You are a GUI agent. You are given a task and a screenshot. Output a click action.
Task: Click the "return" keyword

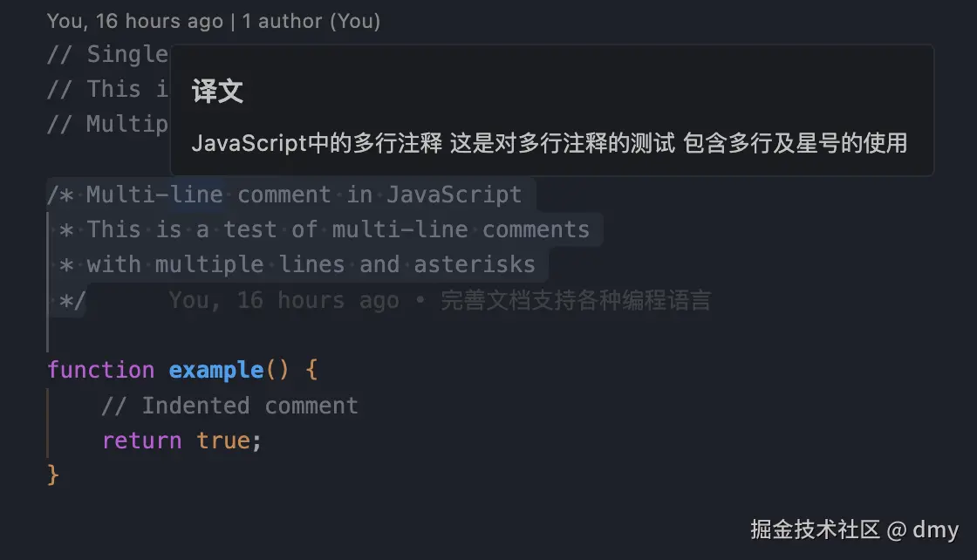click(141, 440)
